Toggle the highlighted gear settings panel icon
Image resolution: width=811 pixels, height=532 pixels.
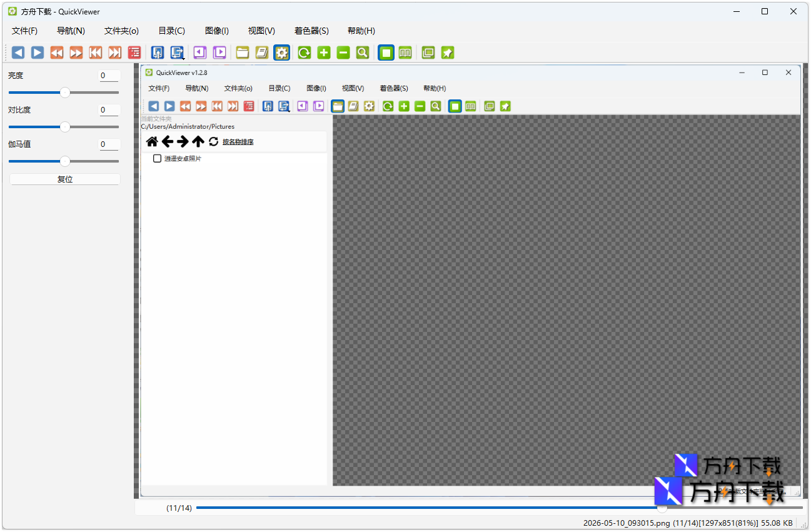281,53
